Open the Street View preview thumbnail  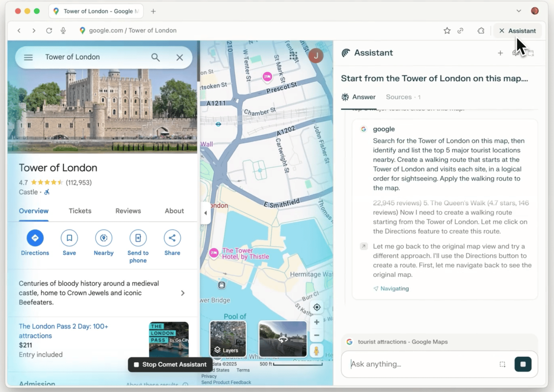pyautogui.click(x=283, y=339)
